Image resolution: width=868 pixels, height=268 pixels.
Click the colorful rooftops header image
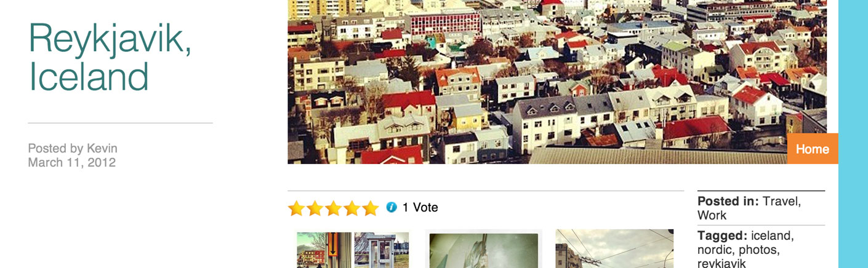tap(557, 82)
